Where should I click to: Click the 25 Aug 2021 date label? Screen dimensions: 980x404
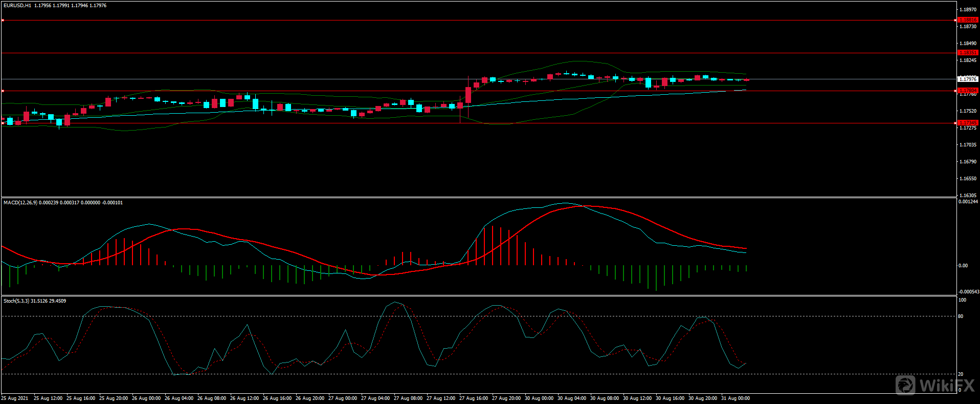[15, 398]
